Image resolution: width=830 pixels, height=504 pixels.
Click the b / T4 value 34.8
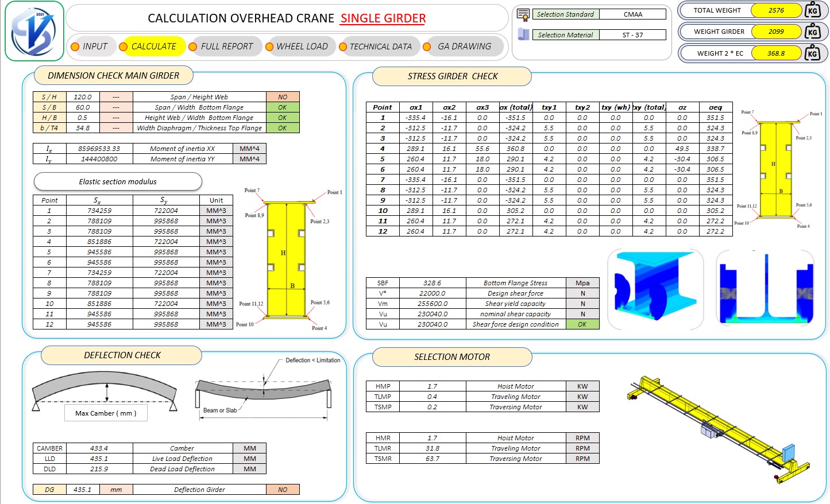click(83, 128)
